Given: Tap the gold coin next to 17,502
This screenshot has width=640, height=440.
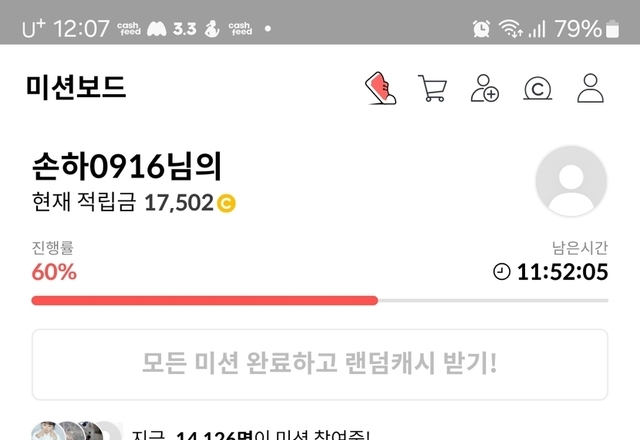Looking at the screenshot, I should 226,203.
